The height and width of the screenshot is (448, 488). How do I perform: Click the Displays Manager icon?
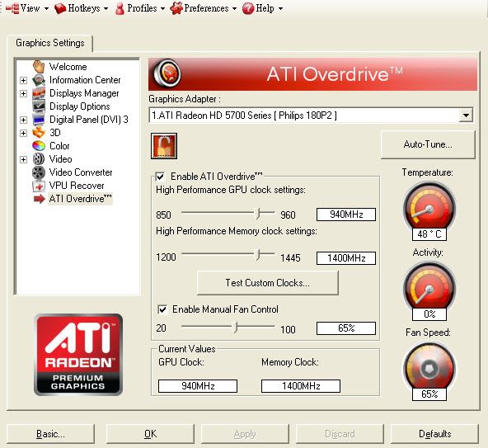tap(39, 93)
